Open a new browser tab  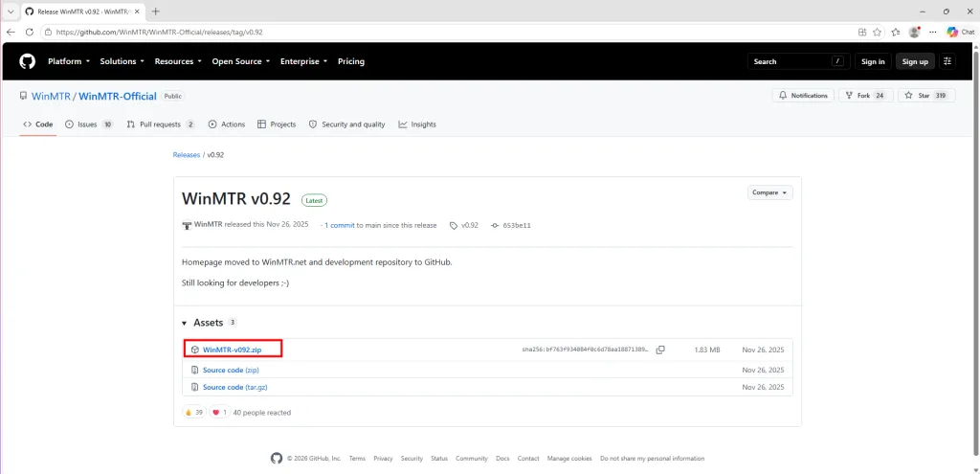156,11
